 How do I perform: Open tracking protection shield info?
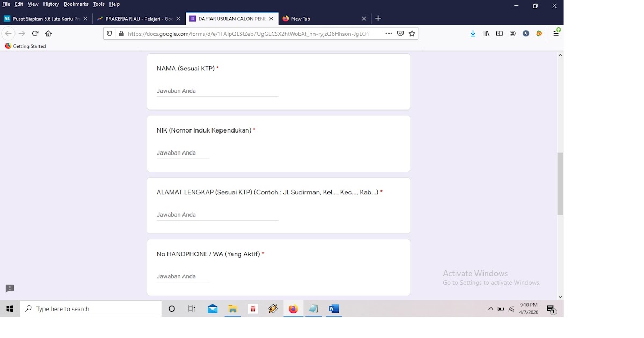pyautogui.click(x=109, y=33)
